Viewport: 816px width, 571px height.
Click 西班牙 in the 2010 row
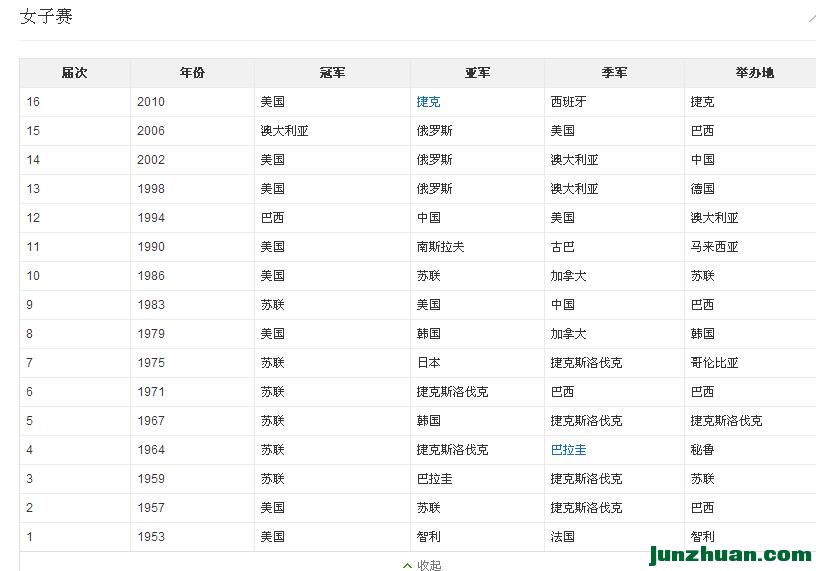tap(568, 101)
